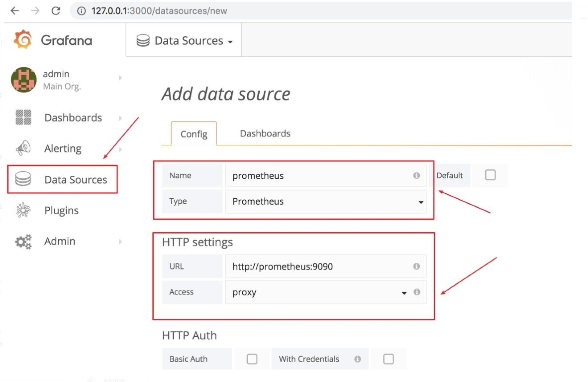
Task: Open the Data Sources top dropdown menu
Action: (184, 40)
